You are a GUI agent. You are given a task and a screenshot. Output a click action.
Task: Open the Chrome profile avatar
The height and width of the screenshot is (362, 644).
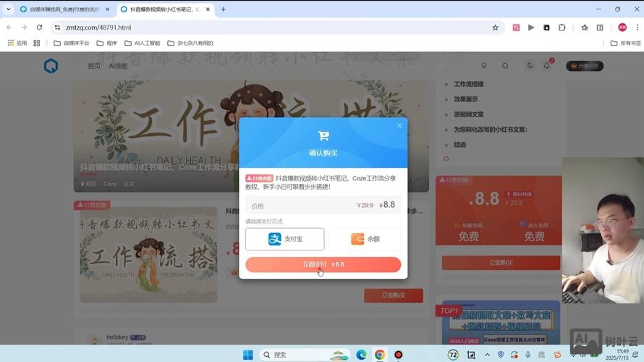click(622, 28)
